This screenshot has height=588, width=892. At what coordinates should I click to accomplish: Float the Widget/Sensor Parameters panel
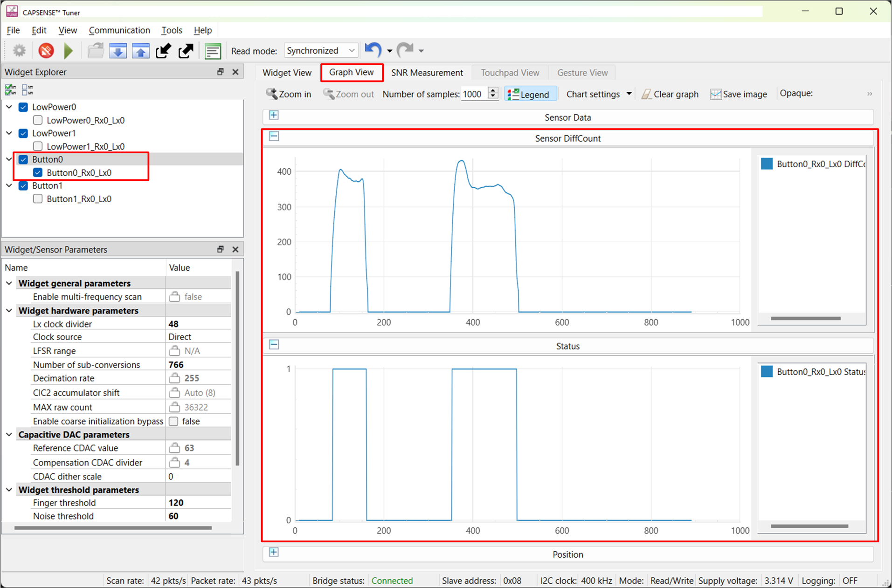221,249
